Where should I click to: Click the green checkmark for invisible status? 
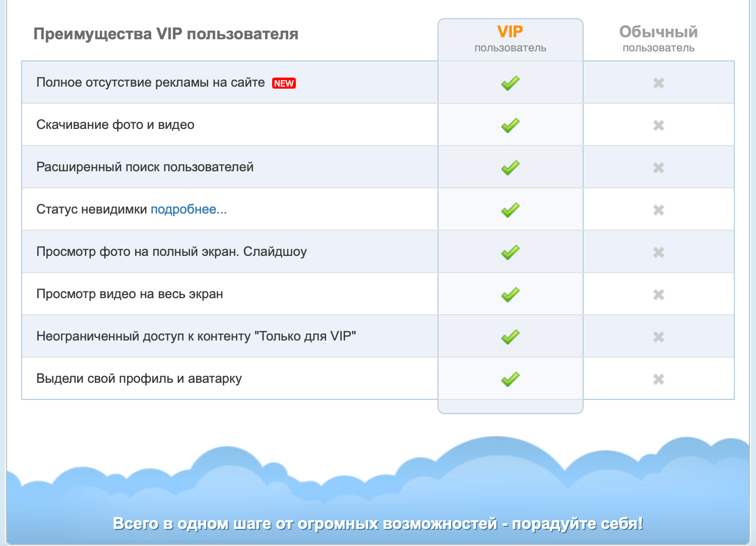tap(510, 210)
